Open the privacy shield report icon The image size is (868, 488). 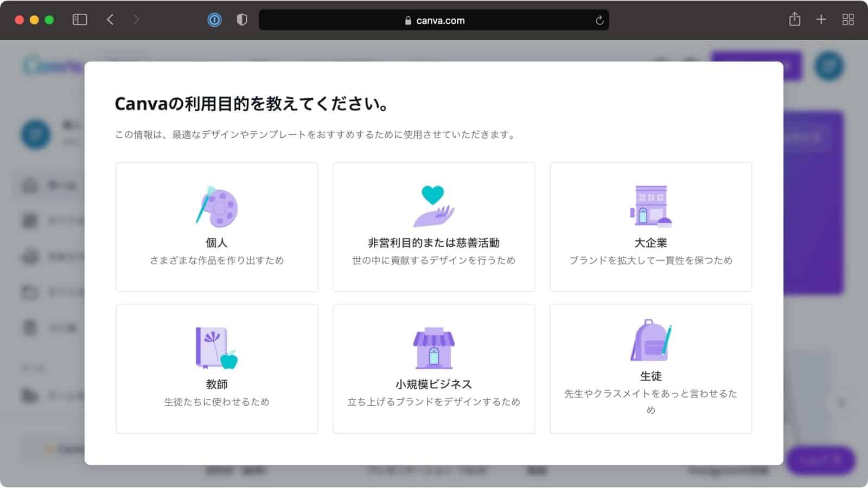[242, 20]
